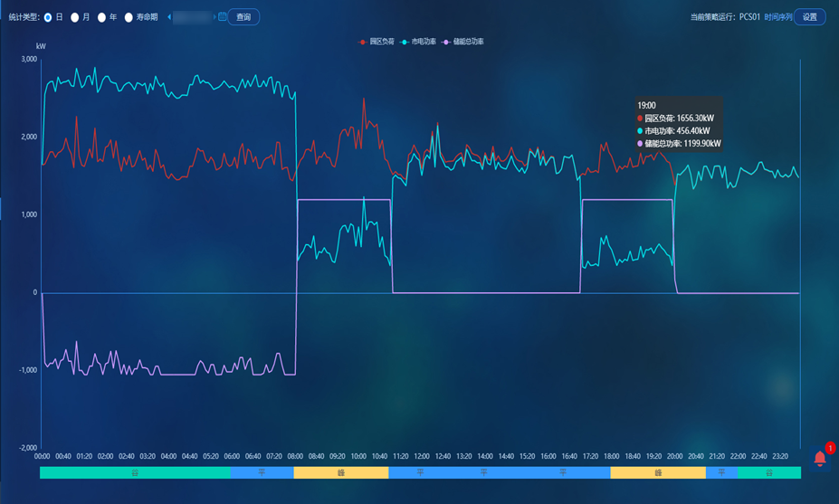Viewport: 839px width, 504px height.
Task: Click the 统计类型 label
Action: coord(24,17)
